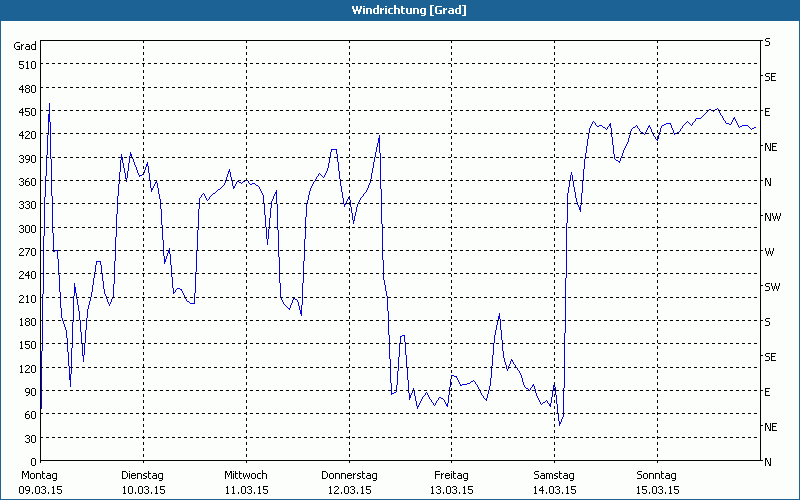800x500 pixels.
Task: Select the 60 degree axis label
Action: [31, 414]
